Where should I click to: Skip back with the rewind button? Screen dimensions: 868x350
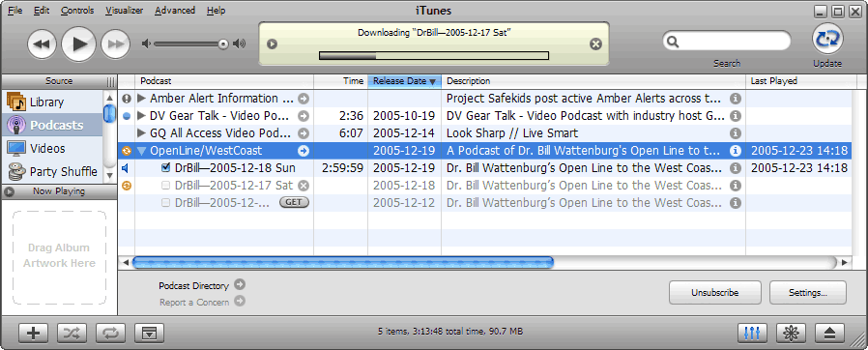43,44
